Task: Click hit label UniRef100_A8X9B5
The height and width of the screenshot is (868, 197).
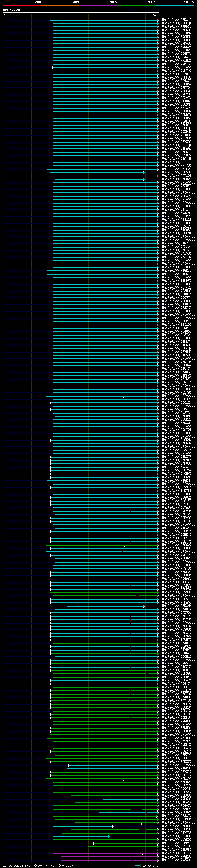Action: [x=177, y=819]
